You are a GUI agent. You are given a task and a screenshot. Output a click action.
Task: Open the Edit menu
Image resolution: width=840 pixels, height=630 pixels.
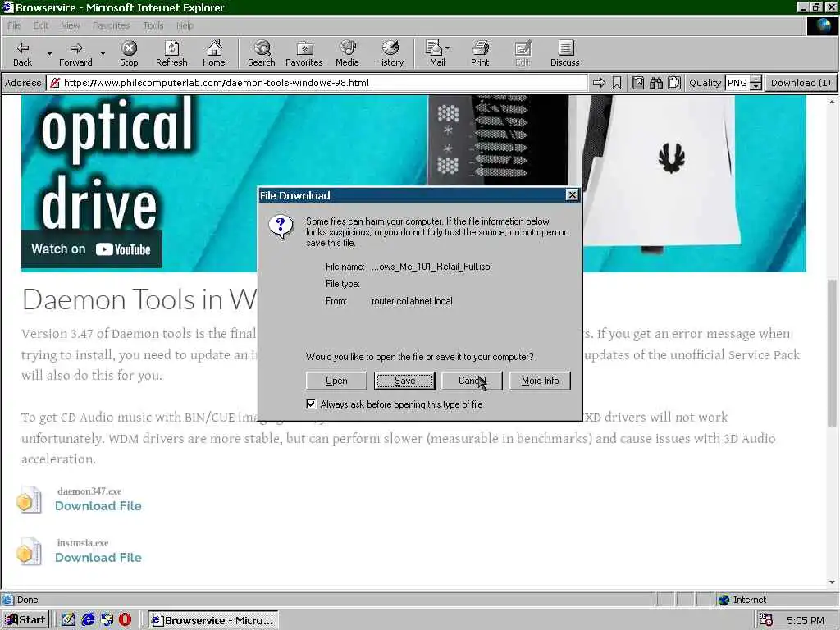coord(41,25)
